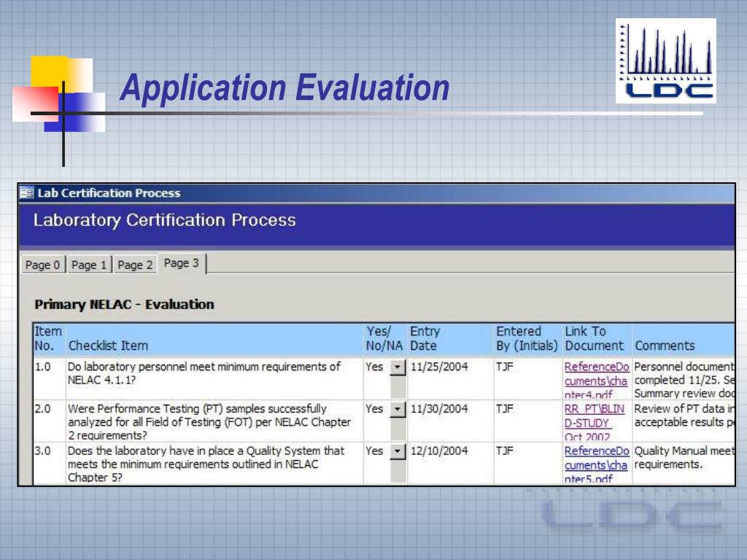The image size is (747, 560).
Task: Click entry date 11/30/2004
Action: click(439, 408)
